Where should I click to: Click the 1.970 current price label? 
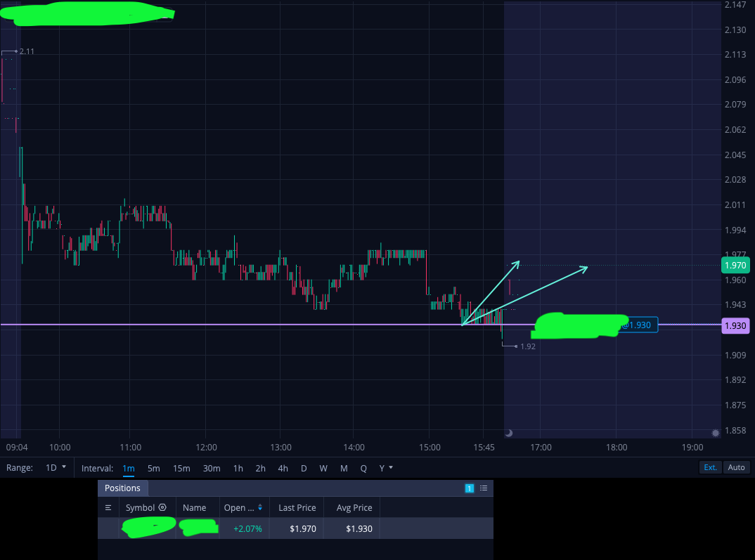coord(735,265)
